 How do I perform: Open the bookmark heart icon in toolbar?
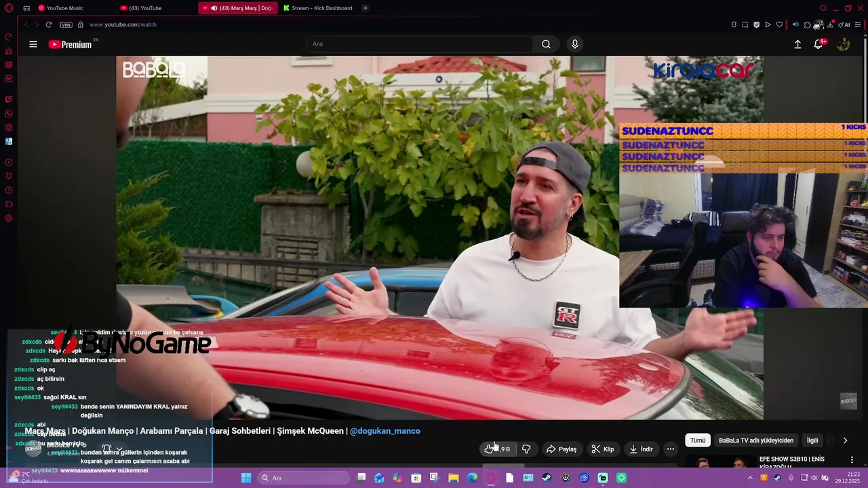point(779,24)
